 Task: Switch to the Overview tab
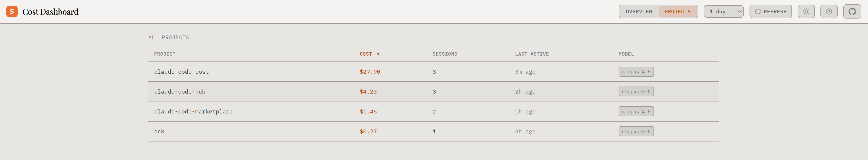point(639,12)
